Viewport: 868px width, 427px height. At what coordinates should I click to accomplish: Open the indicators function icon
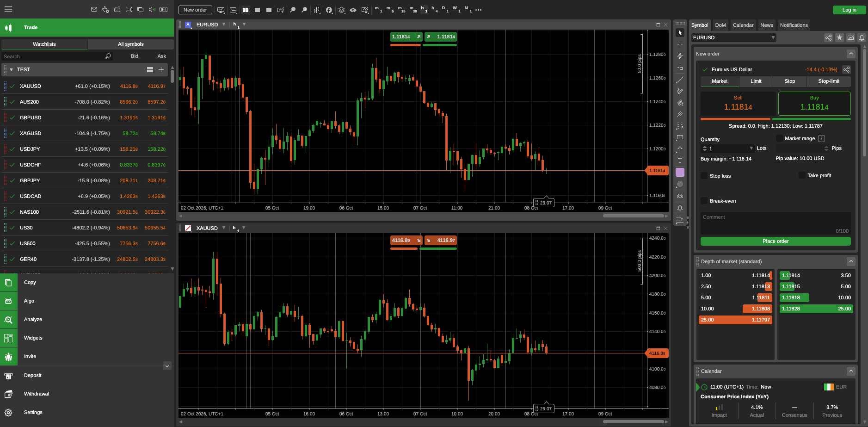(329, 10)
